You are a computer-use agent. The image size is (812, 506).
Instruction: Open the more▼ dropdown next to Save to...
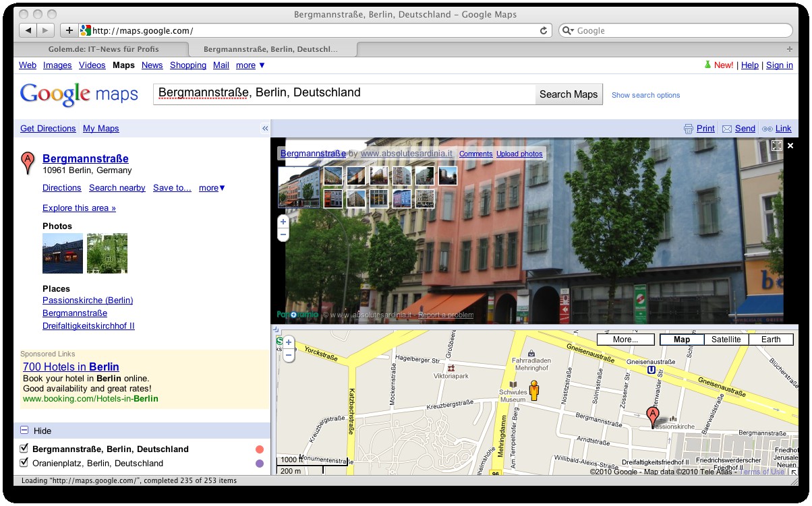[211, 188]
